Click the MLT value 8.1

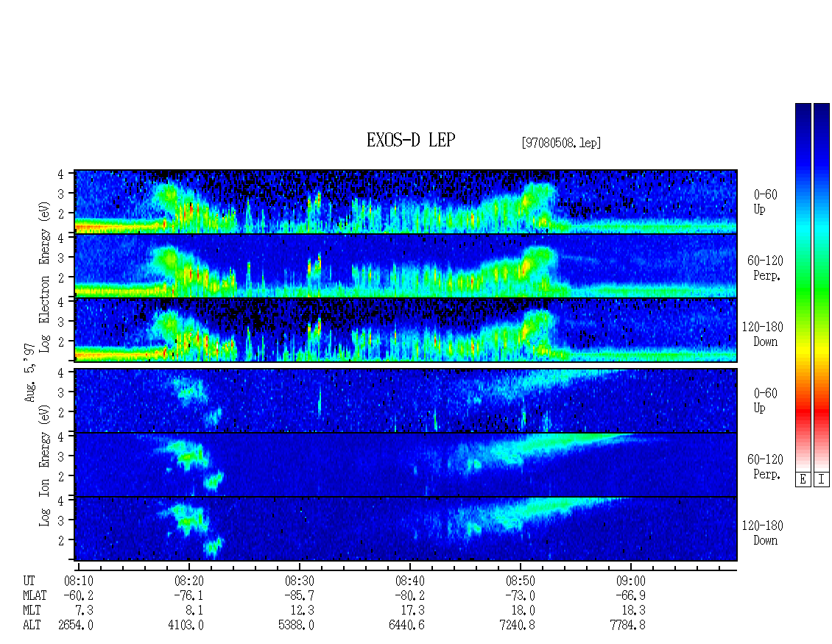point(195,611)
